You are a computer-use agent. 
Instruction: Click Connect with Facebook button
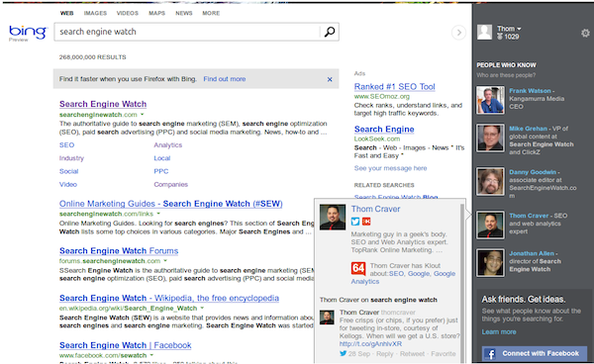pos(535,354)
